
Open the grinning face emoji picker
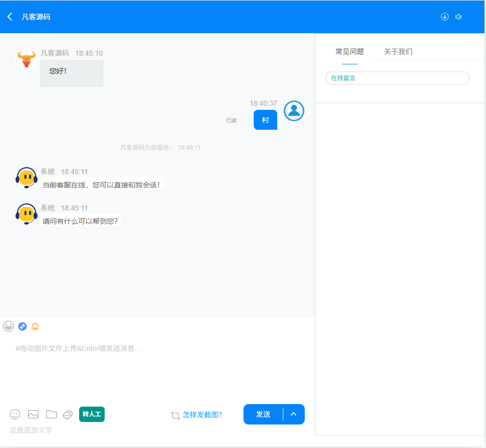point(8,326)
